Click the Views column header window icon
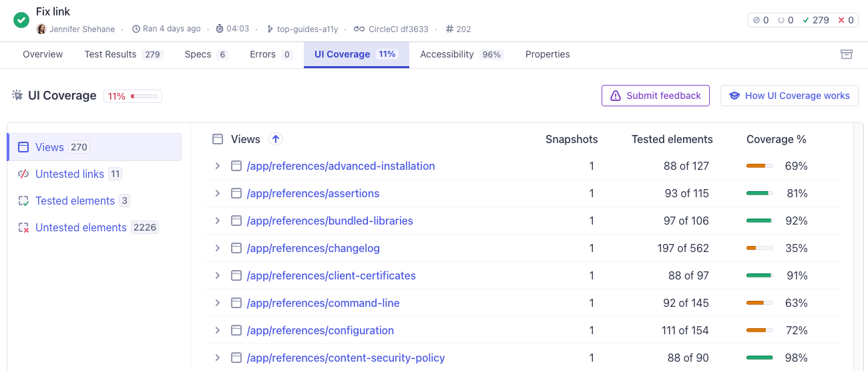This screenshot has width=868, height=371. coord(217,139)
